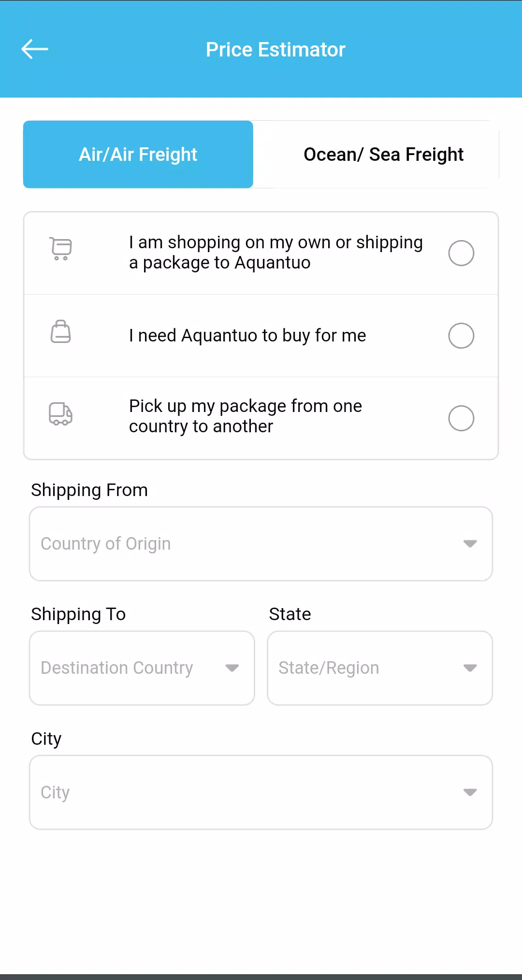The width and height of the screenshot is (522, 980).
Task: Click the shopping cart icon
Action: click(61, 249)
